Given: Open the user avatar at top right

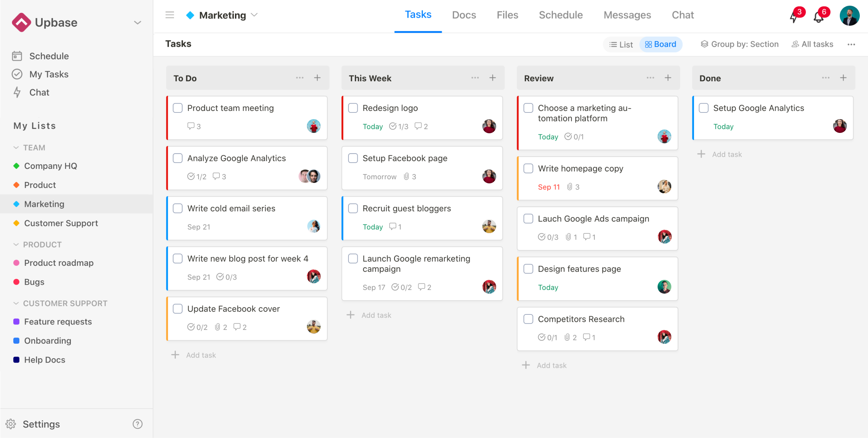Looking at the screenshot, I should pos(849,16).
